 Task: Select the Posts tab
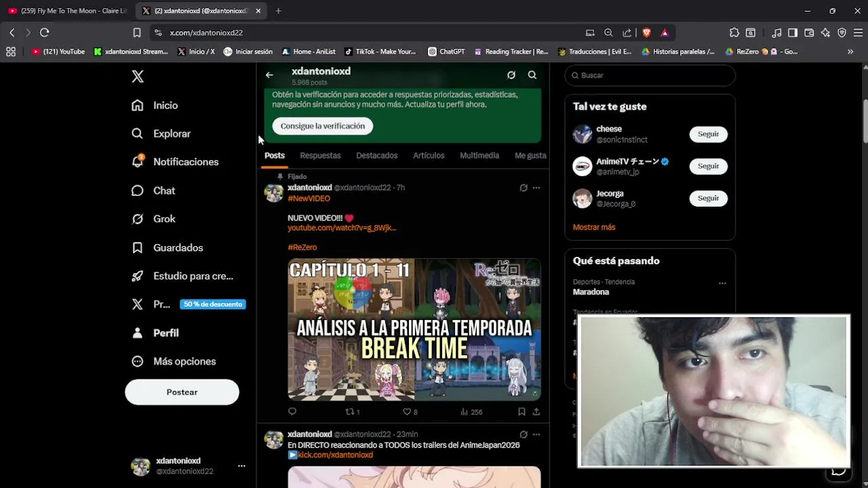(x=275, y=156)
